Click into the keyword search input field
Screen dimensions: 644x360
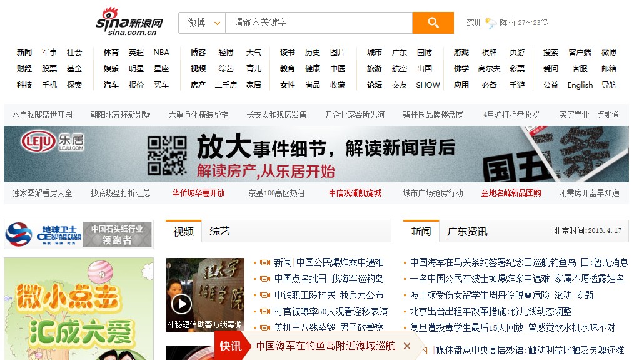pos(319,23)
